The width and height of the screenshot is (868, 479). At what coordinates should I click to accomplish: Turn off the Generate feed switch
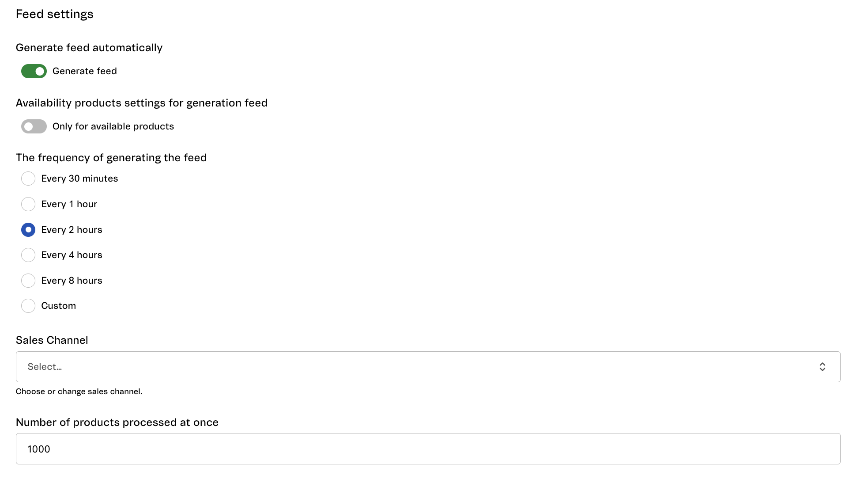click(x=34, y=71)
